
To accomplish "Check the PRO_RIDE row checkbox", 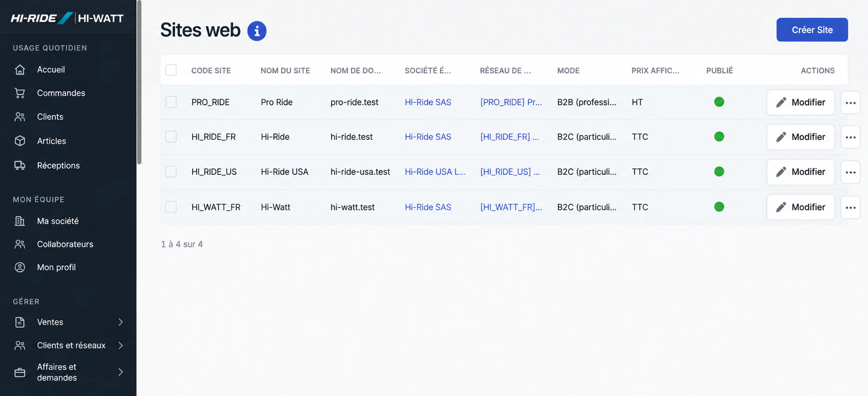I will pos(171,102).
